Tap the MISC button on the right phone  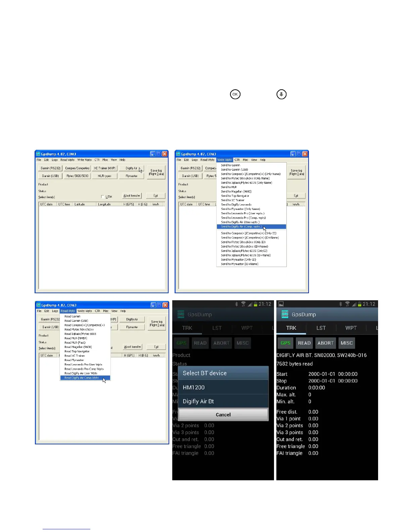click(347, 343)
